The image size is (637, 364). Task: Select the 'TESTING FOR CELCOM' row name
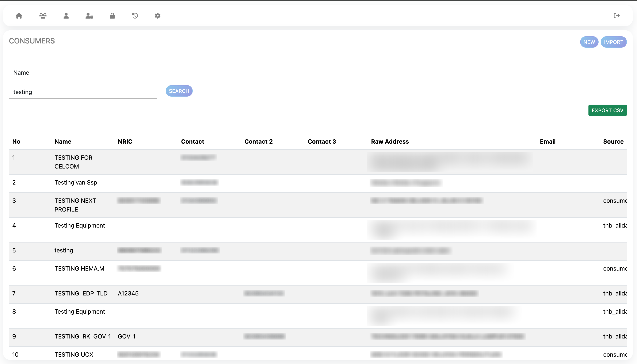pos(73,162)
